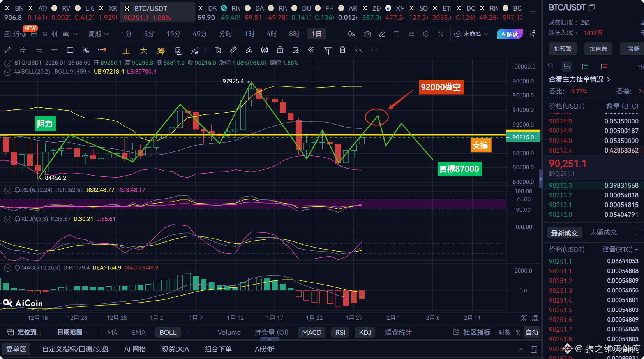Image resolution: width=644 pixels, height=359 pixels.
Task: Collapse the RSI indicator pane
Action: click(x=7, y=190)
